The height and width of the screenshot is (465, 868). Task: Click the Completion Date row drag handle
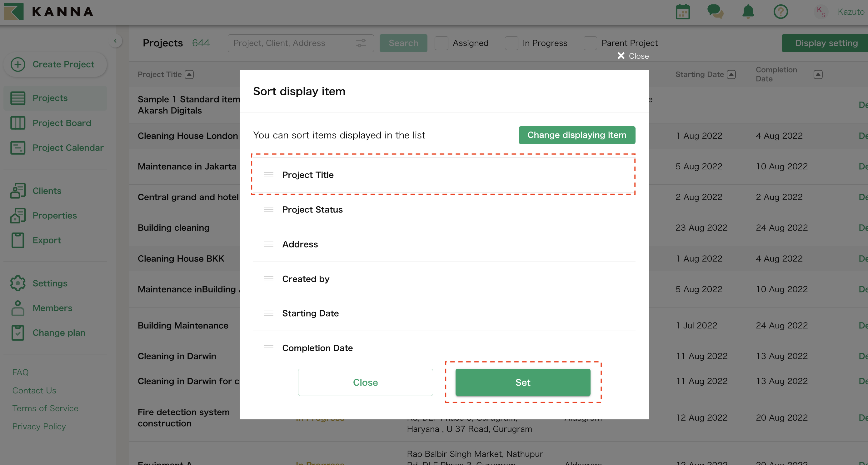pos(268,348)
